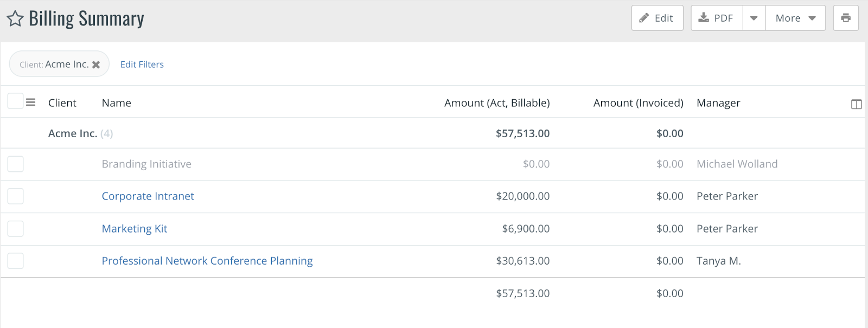Check the Corporate Intranet row checkbox
This screenshot has width=868, height=328.
[16, 196]
